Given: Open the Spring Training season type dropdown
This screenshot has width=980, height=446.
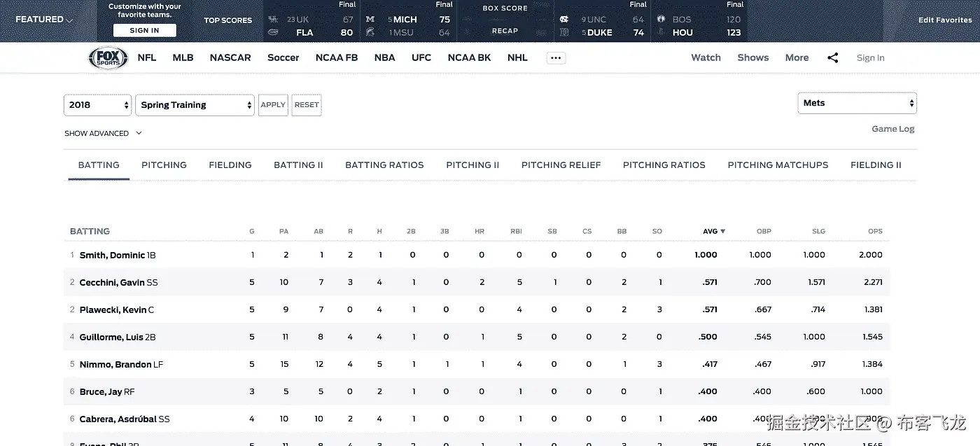Looking at the screenshot, I should click(195, 105).
